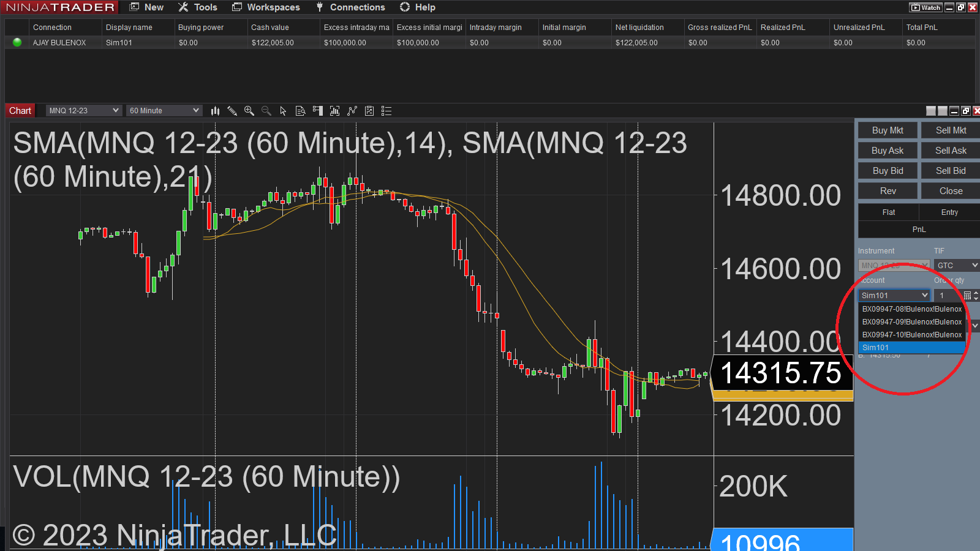Choose account BX09947-09!Bulenox!Bulenox

tap(912, 322)
